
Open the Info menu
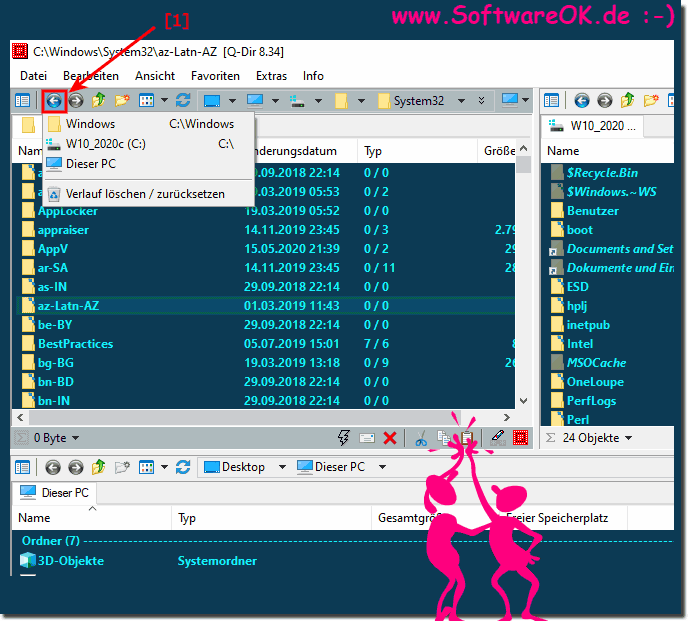313,76
